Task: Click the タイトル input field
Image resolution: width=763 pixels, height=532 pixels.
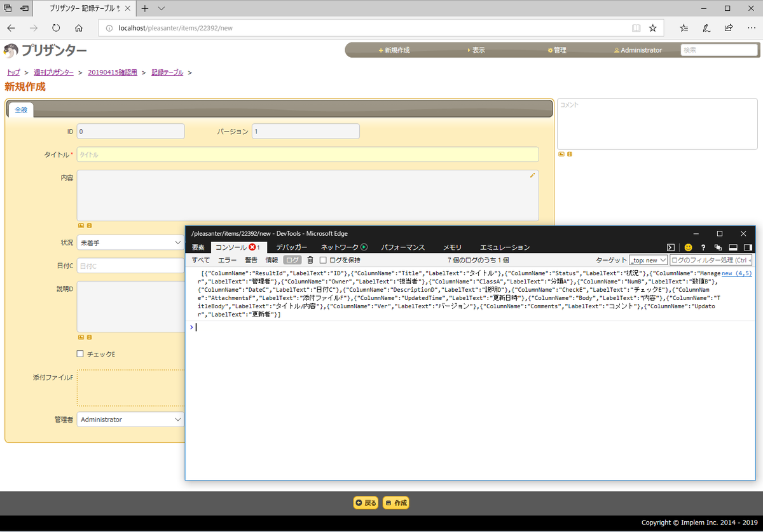Action: click(308, 154)
